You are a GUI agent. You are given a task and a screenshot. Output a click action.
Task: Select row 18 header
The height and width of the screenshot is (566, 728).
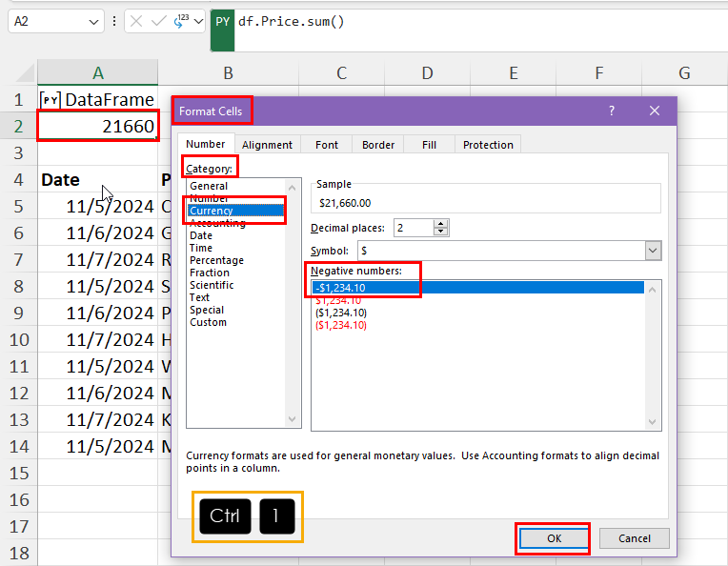click(x=18, y=553)
